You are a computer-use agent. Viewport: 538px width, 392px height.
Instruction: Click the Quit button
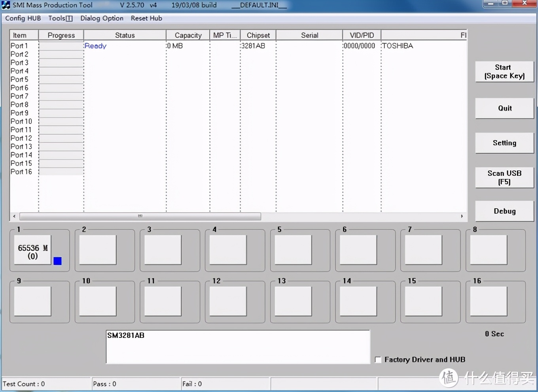click(504, 108)
